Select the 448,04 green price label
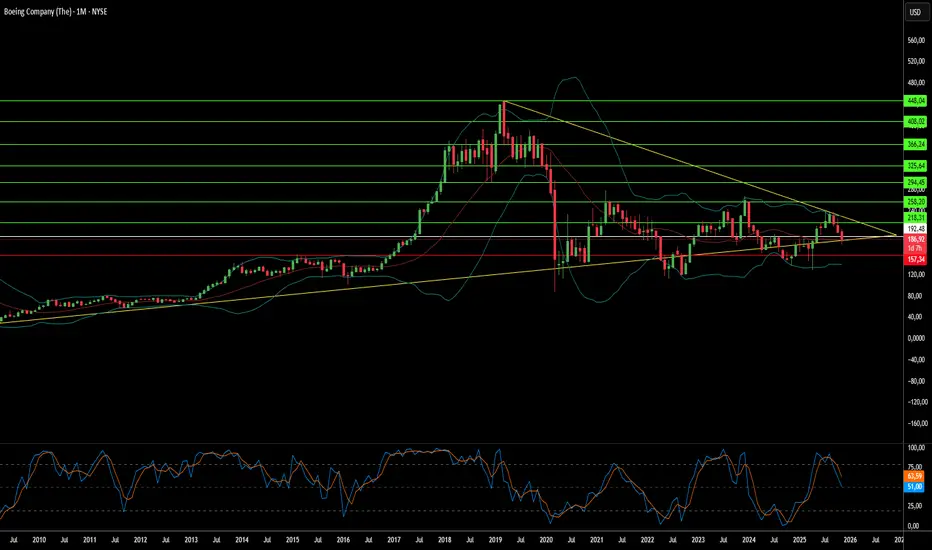 coord(915,101)
